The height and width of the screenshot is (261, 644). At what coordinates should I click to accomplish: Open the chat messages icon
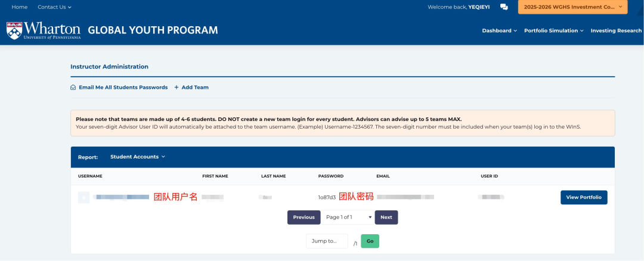coord(504,7)
